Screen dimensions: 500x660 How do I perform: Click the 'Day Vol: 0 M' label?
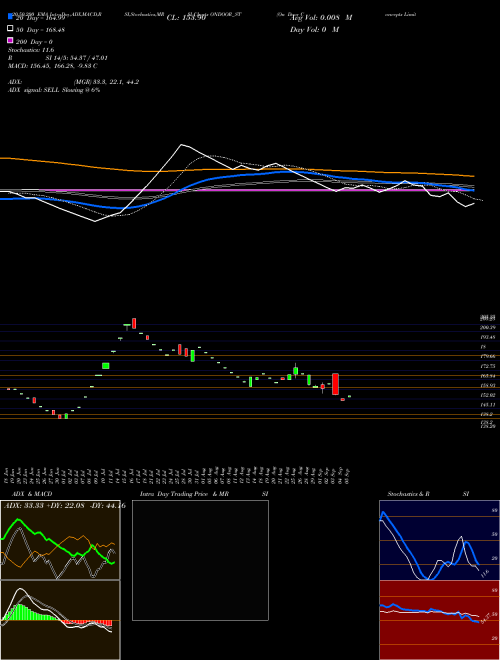click(314, 30)
